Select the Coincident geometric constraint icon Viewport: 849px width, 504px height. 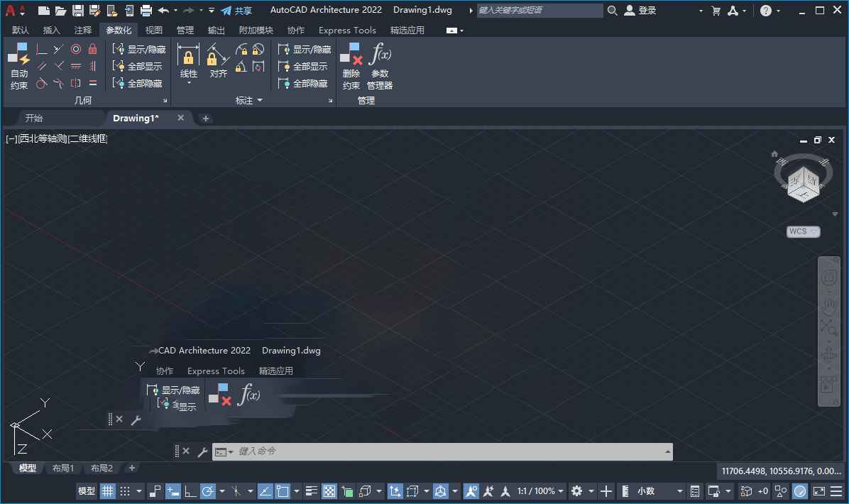click(x=41, y=49)
